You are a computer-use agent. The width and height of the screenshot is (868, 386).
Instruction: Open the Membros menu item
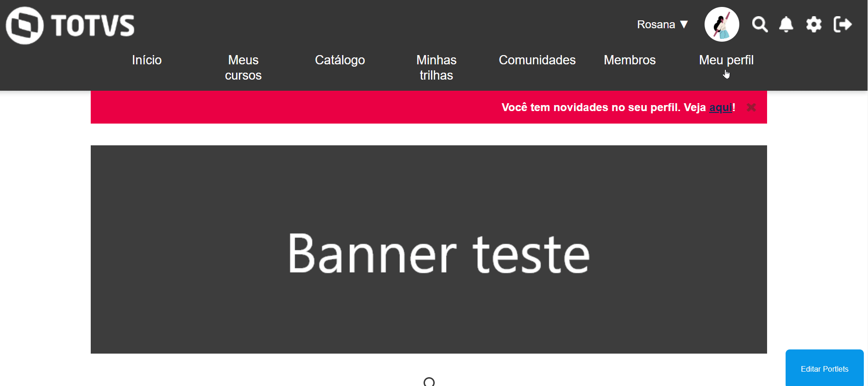[x=630, y=60]
